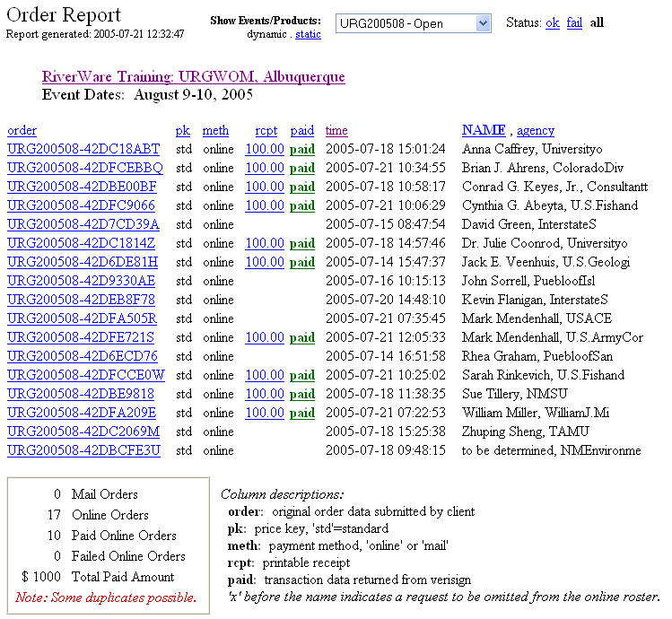
Task: Sort table by rcpt column
Action: (x=266, y=130)
